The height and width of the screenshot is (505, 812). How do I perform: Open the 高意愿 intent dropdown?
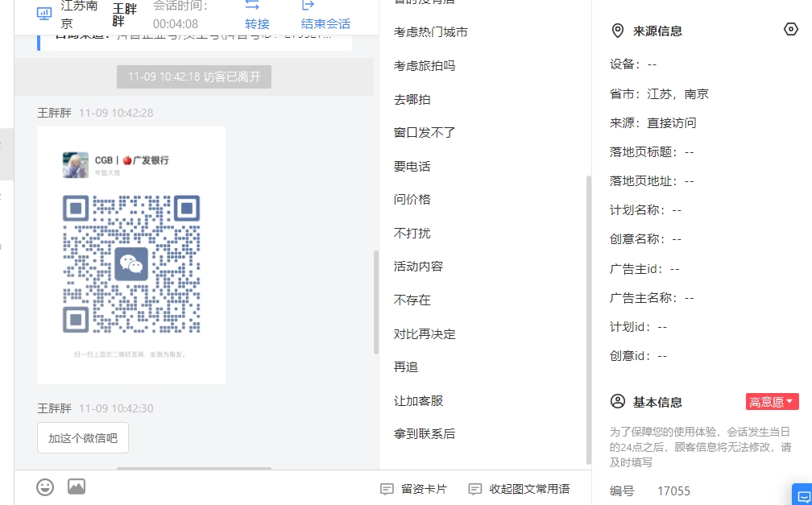772,401
